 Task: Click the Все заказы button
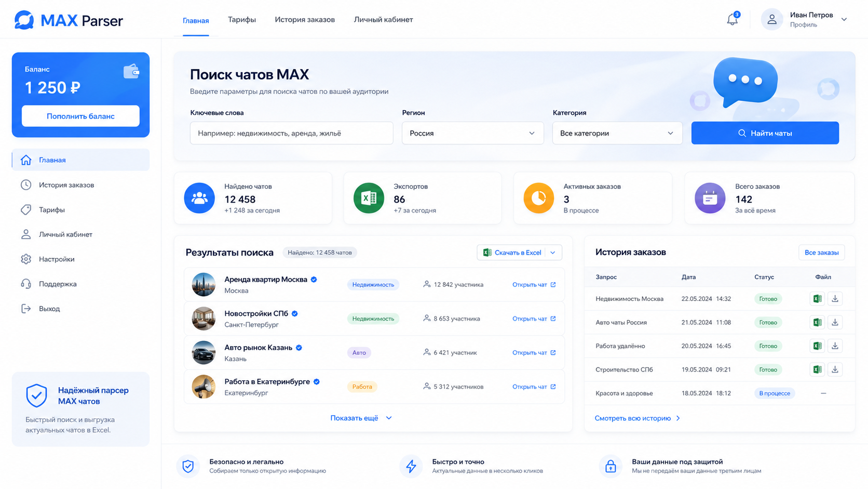pyautogui.click(x=821, y=253)
